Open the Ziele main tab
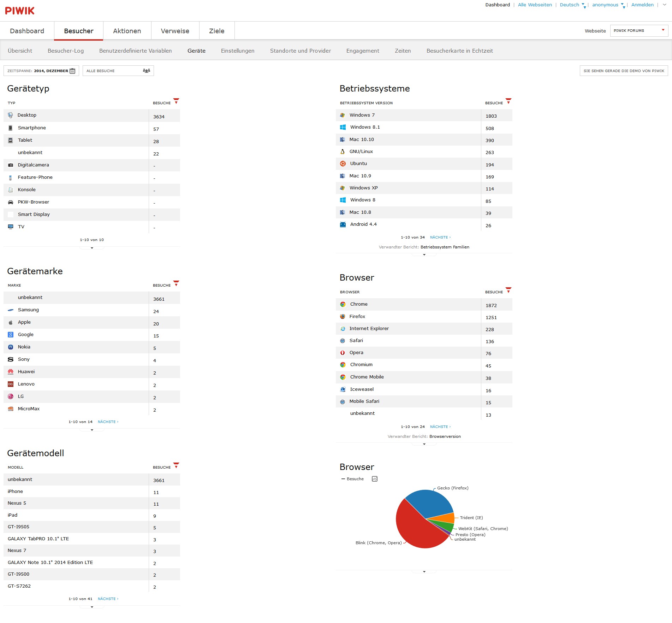The image size is (672, 623). [217, 31]
